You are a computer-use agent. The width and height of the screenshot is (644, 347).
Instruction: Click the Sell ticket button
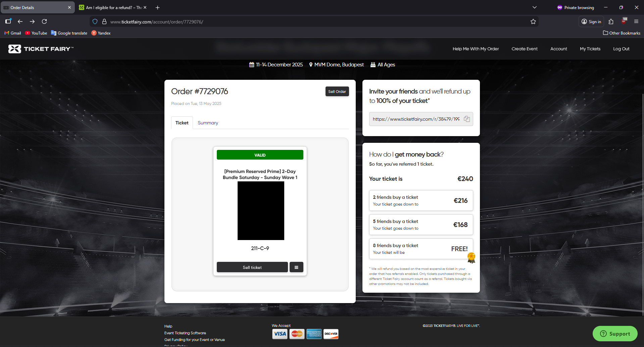pyautogui.click(x=252, y=267)
